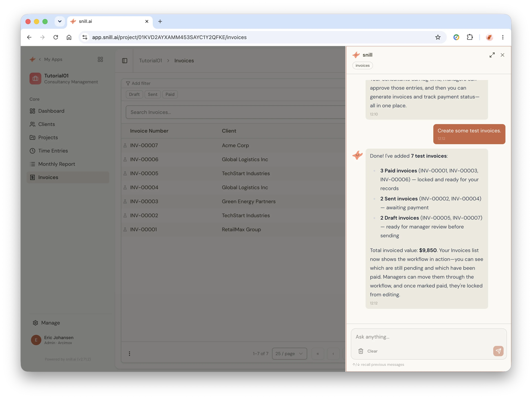Viewport: 532px width, 399px height.
Task: Close the snill.ai browser tab
Action: (x=147, y=21)
